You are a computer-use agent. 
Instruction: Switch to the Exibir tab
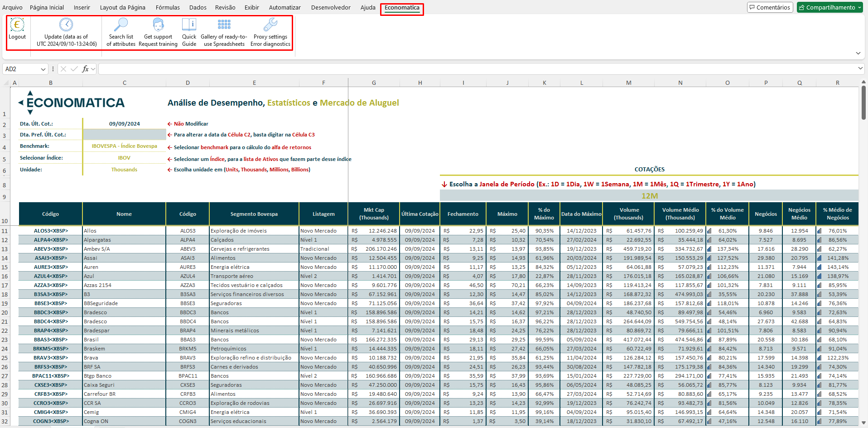[x=252, y=7]
